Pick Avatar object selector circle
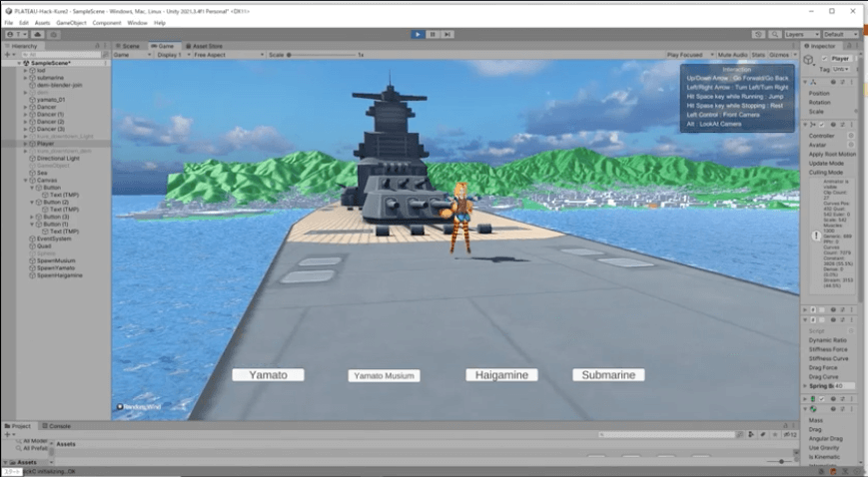The width and height of the screenshot is (868, 477). 851,145
